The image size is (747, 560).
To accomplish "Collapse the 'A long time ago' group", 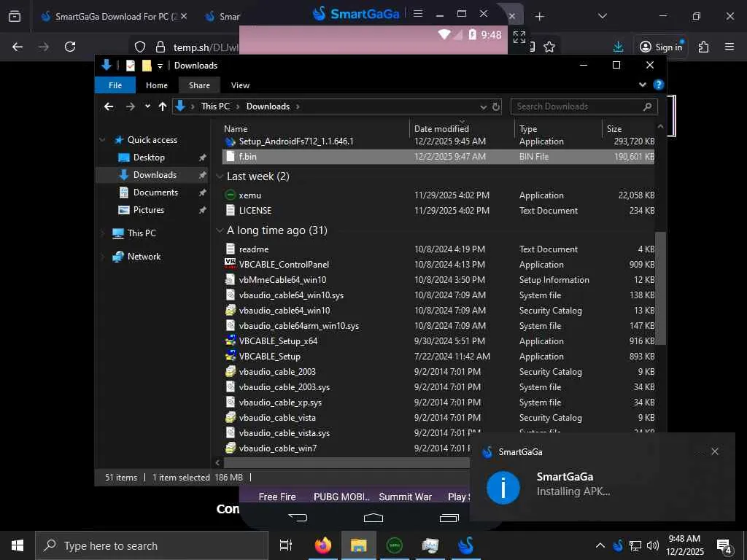I will 220,230.
